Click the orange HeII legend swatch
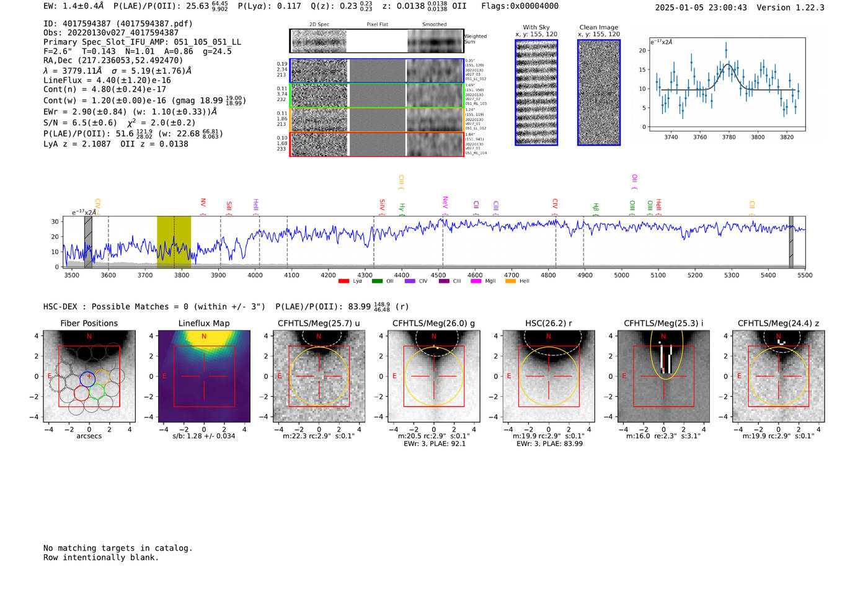 (511, 282)
